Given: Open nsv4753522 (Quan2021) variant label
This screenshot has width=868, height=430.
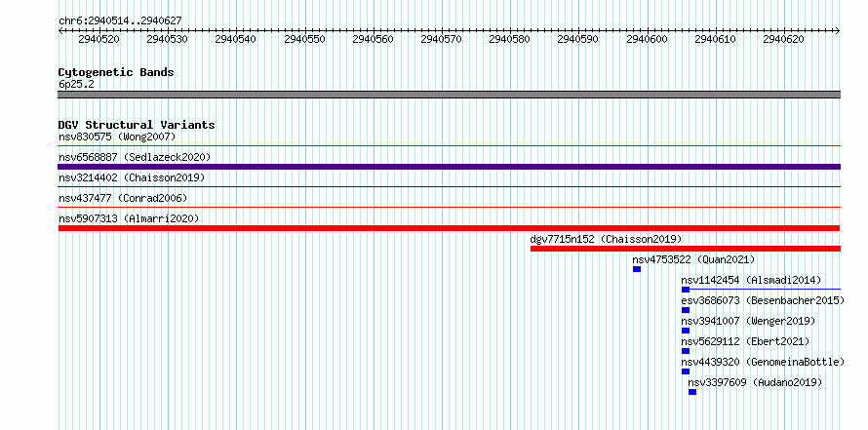Looking at the screenshot, I should click(x=693, y=259).
